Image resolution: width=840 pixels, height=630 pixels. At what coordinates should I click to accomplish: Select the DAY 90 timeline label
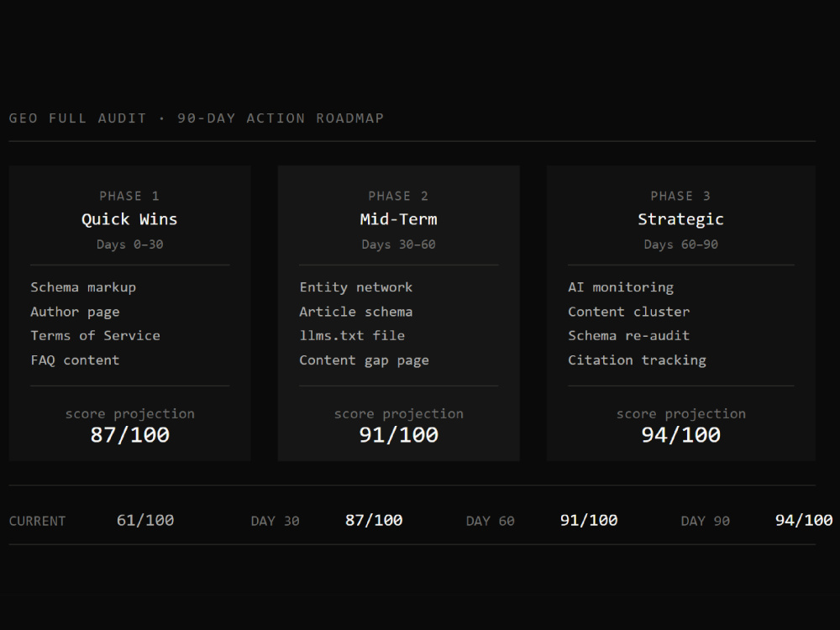point(705,521)
